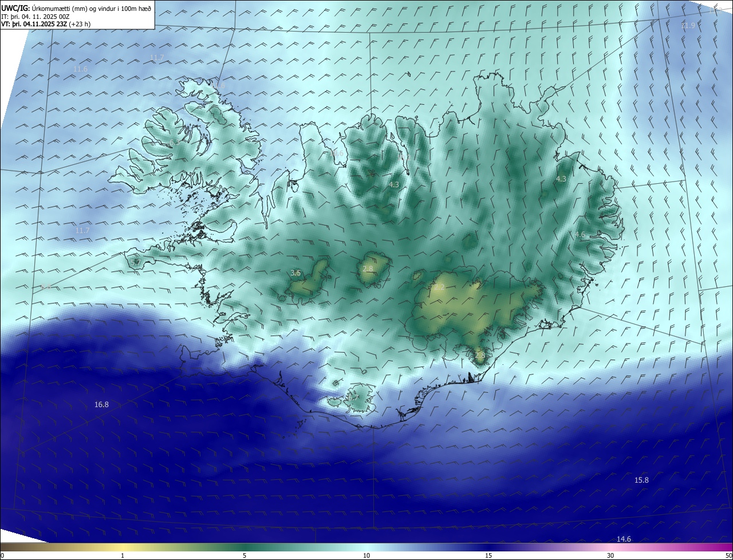Click the 'VT: þri. 04.11.2025 23Z (+23 h)' line
The width and height of the screenshot is (733, 560).
46,23
